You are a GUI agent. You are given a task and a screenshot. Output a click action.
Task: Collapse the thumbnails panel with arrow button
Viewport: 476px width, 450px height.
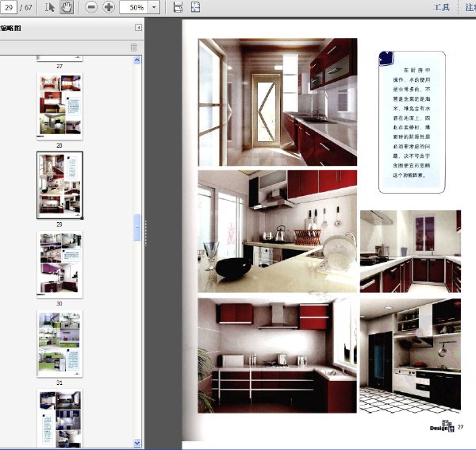[x=138, y=28]
